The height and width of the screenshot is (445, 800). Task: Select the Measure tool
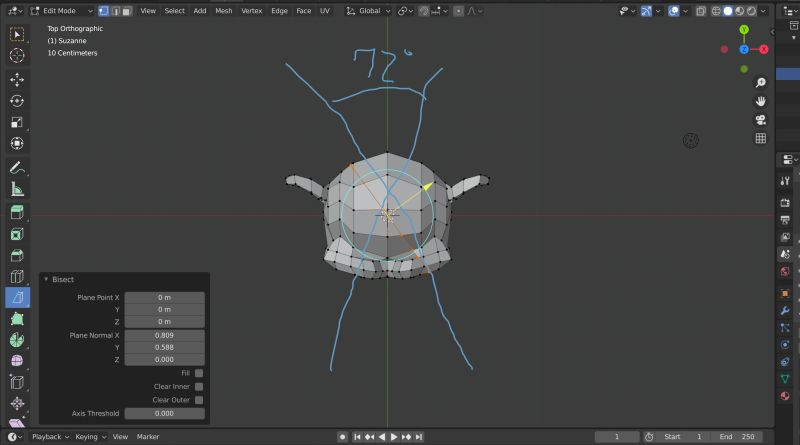pyautogui.click(x=17, y=189)
